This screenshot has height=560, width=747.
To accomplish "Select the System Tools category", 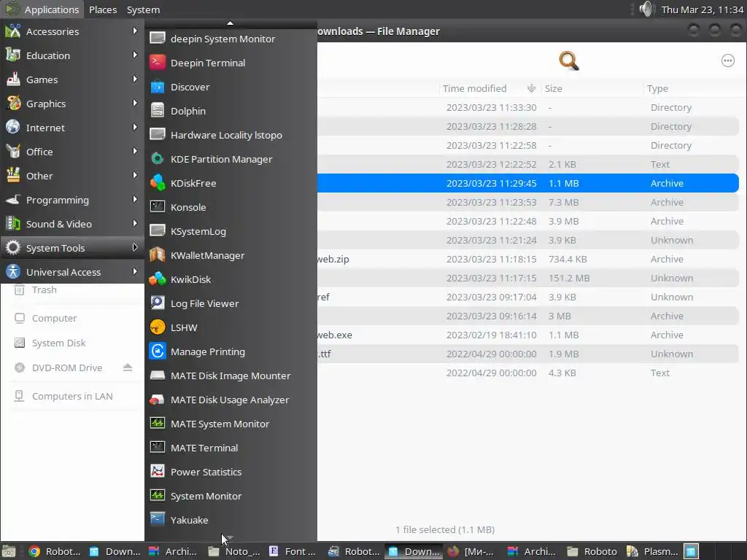I will (x=72, y=248).
